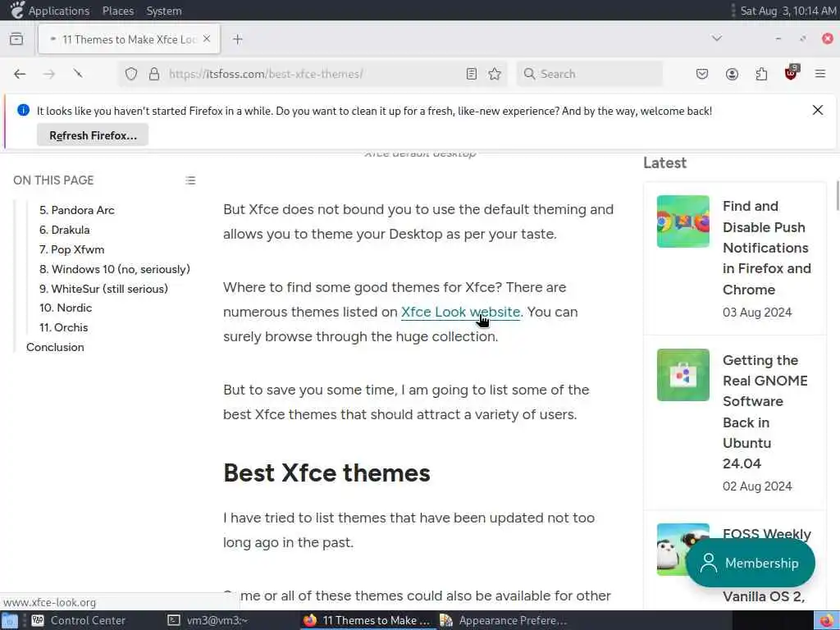Open Firefox View icon

(x=16, y=39)
